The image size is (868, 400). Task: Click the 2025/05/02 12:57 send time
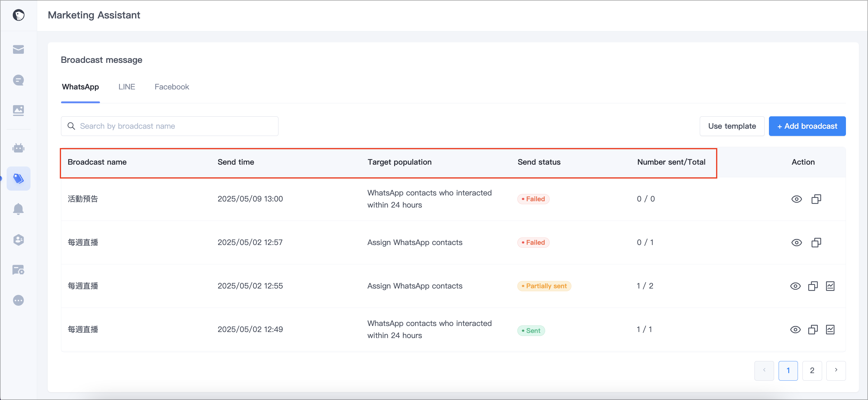point(250,243)
